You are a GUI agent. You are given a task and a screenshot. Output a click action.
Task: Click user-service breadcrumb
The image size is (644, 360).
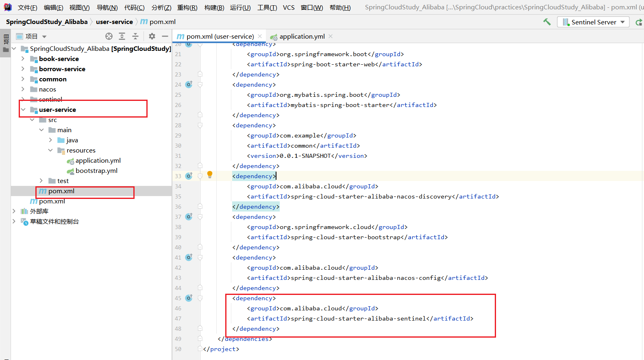(x=114, y=22)
